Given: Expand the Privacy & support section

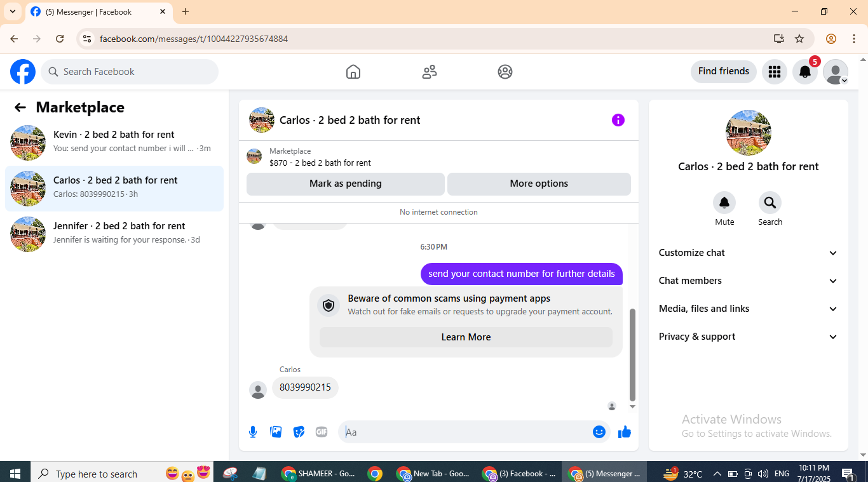Looking at the screenshot, I should coord(749,337).
